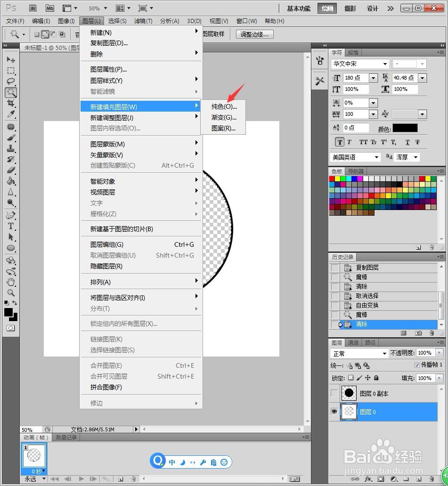Select the Lasso tool
Viewport: 448px width, 486px height.
point(11,81)
